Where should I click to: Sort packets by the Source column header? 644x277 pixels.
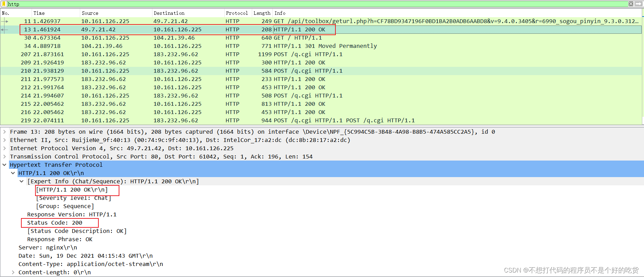116,13
